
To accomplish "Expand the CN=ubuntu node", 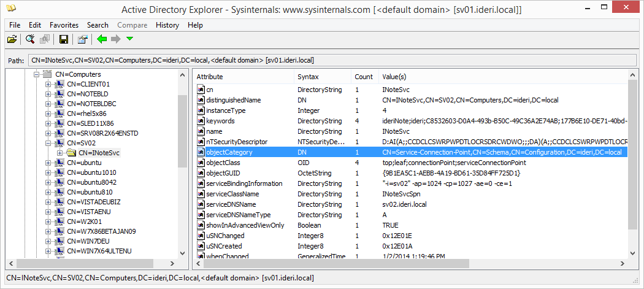I will (48, 163).
